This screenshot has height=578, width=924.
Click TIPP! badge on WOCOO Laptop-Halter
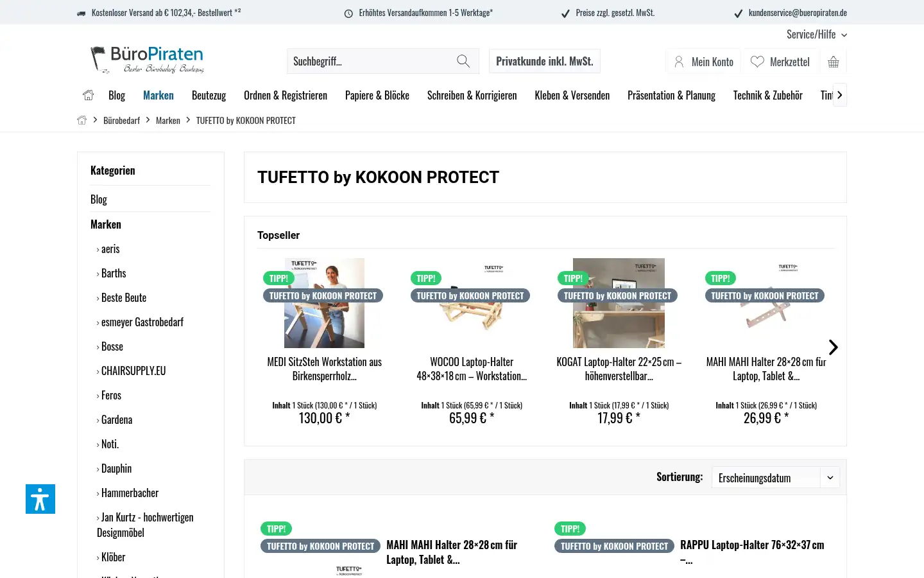point(426,278)
